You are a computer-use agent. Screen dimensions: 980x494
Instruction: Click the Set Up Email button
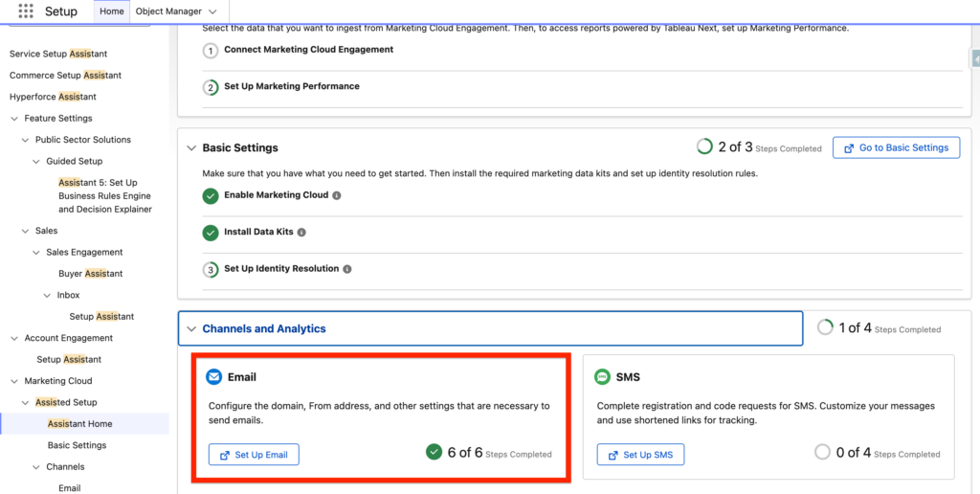click(254, 455)
